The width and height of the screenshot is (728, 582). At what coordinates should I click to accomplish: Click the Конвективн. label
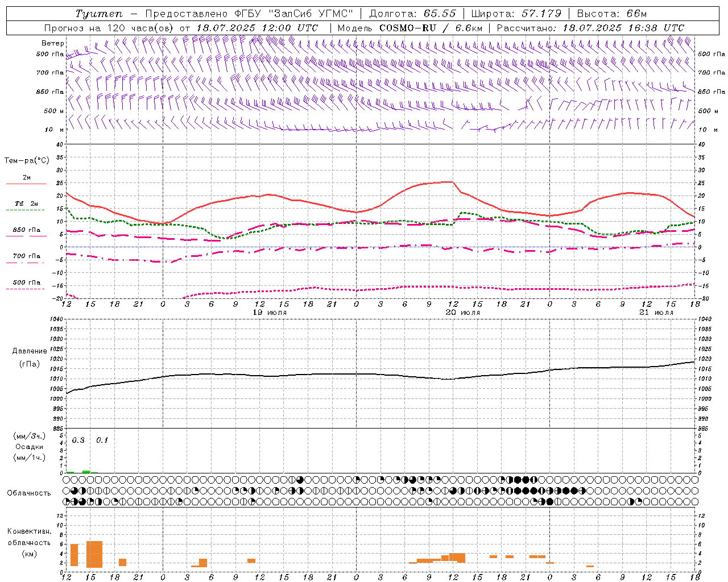click(x=29, y=531)
